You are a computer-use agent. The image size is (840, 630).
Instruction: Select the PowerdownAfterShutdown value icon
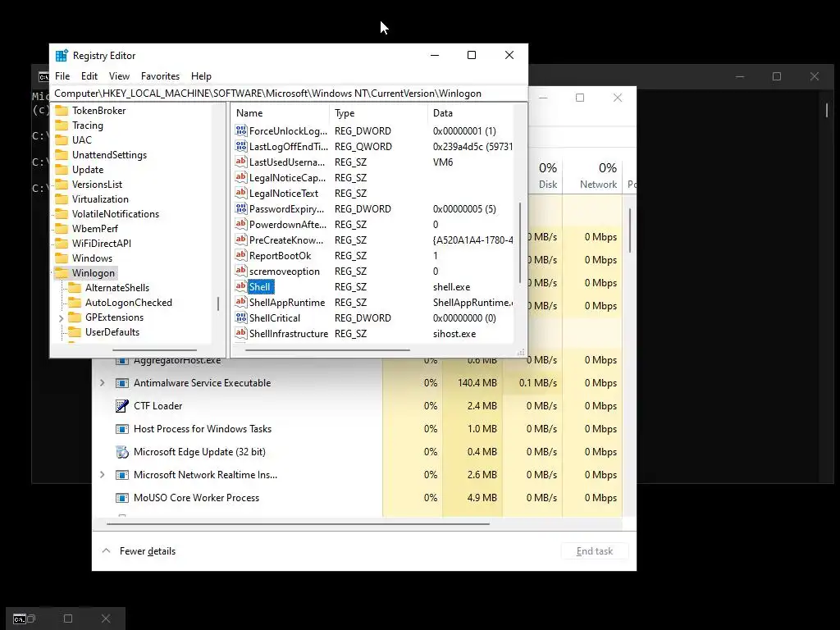coord(241,224)
